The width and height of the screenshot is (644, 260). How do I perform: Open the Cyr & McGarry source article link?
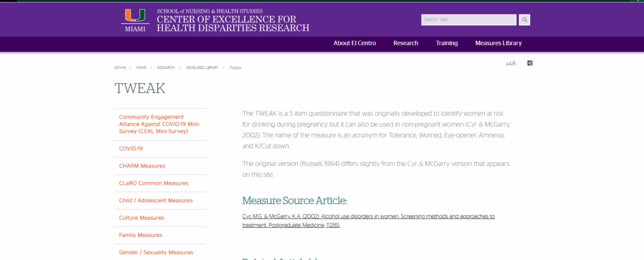pos(369,220)
